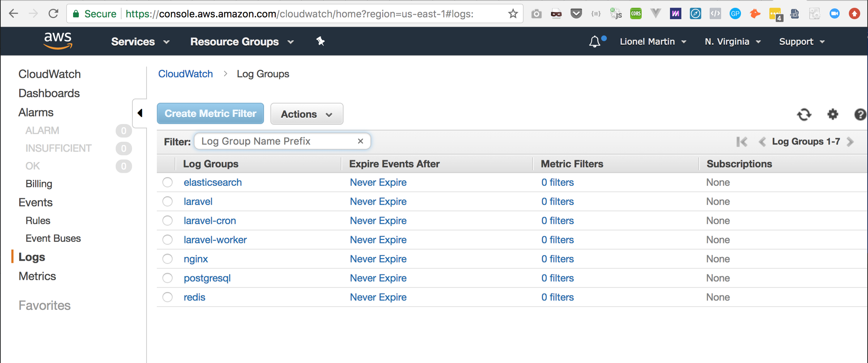The height and width of the screenshot is (363, 868).
Task: Open the Actions dropdown
Action: (x=307, y=114)
